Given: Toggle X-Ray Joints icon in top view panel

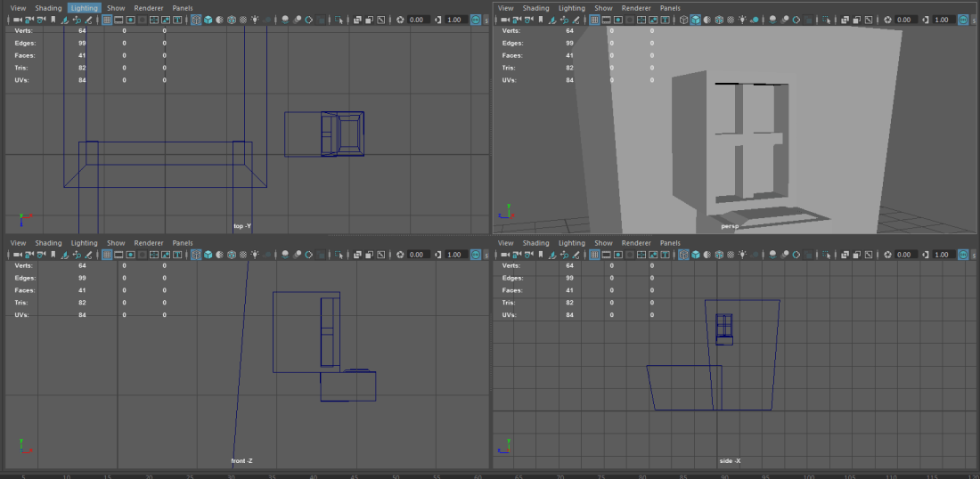Looking at the screenshot, I should click(x=380, y=20).
